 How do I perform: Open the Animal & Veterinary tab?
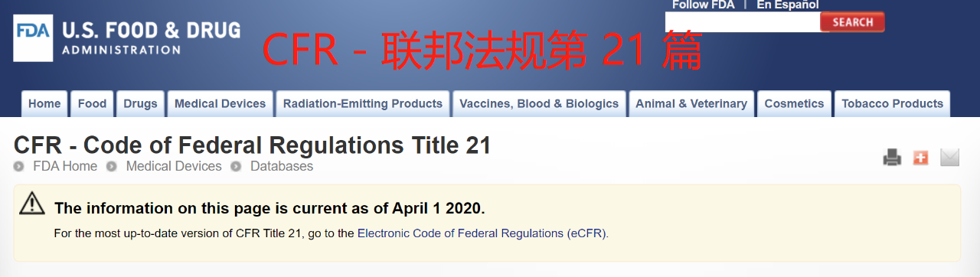tap(691, 104)
